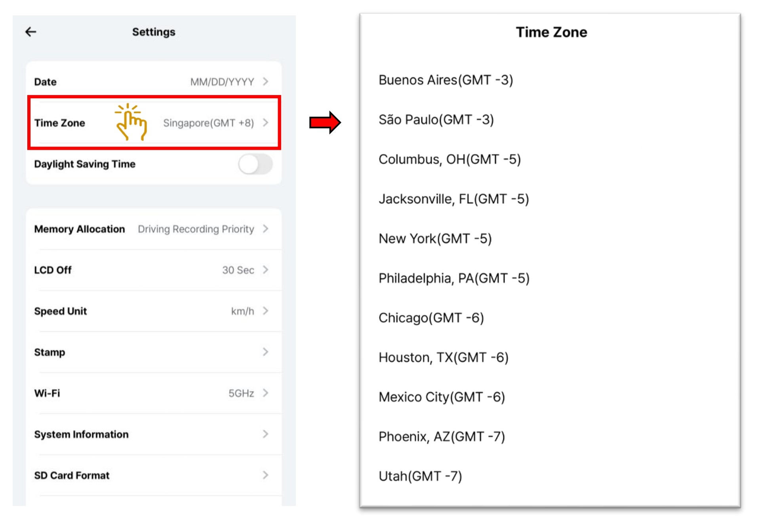Select Mexico City (GMT -6)
Image resolution: width=760 pixels, height=532 pixels.
tap(442, 397)
